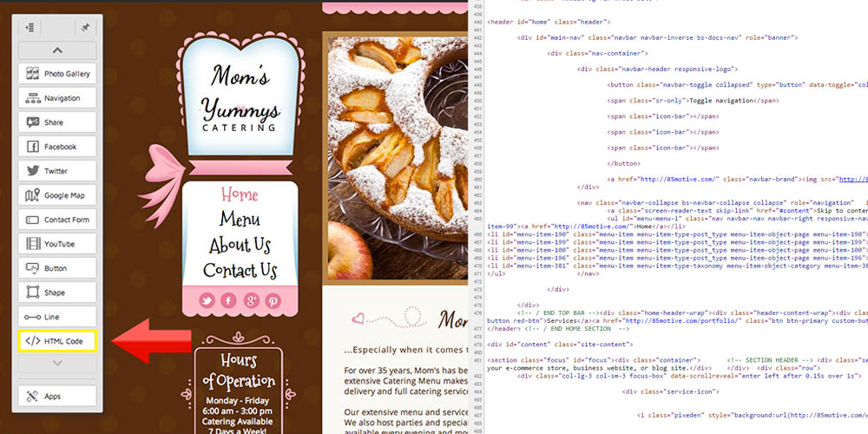Add the Facebook widget
The image size is (868, 434).
tap(57, 147)
